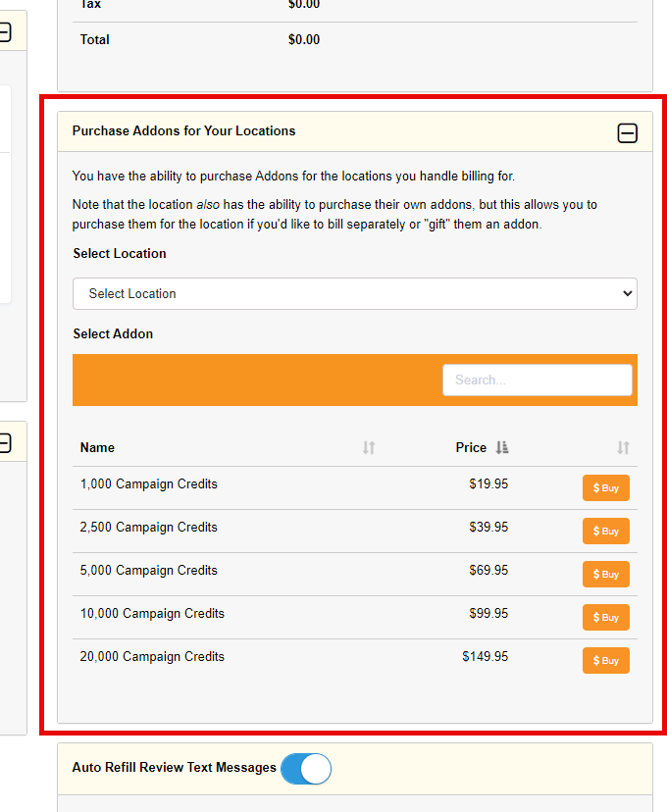Buy 2,500 Campaign Credits

tap(605, 531)
